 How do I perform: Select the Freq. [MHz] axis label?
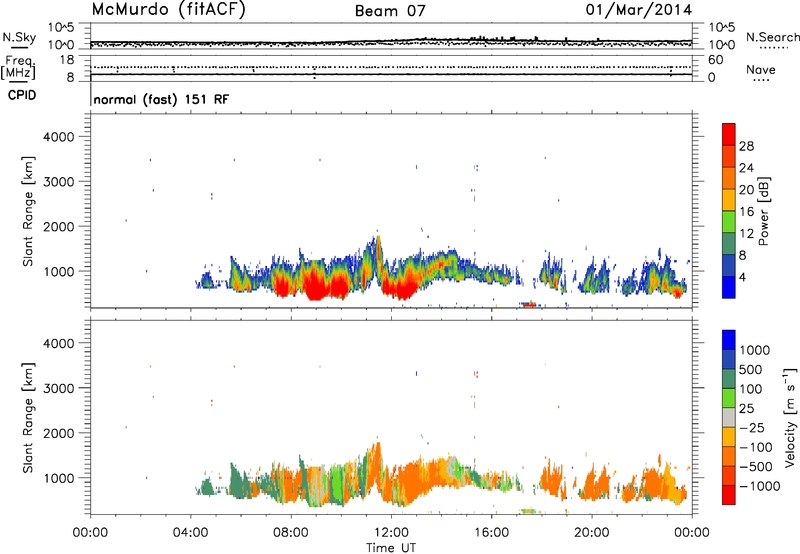point(18,67)
